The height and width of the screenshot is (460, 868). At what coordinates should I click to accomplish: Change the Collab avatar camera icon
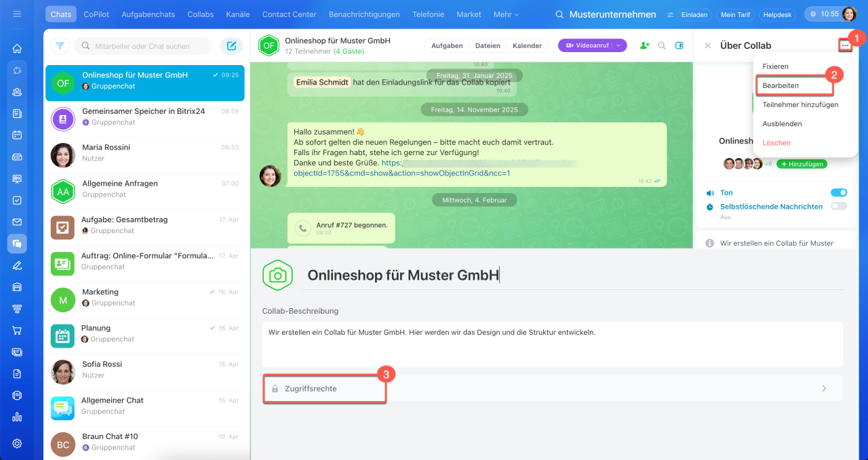(x=277, y=275)
